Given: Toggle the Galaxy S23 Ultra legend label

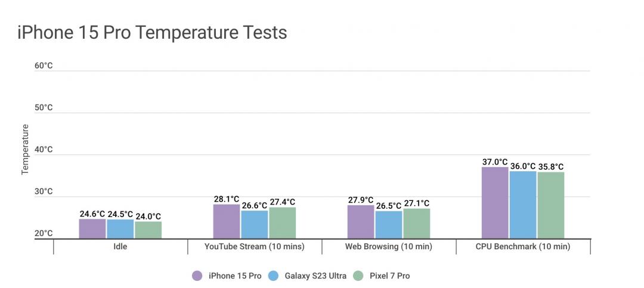Looking at the screenshot, I should 313,275.
